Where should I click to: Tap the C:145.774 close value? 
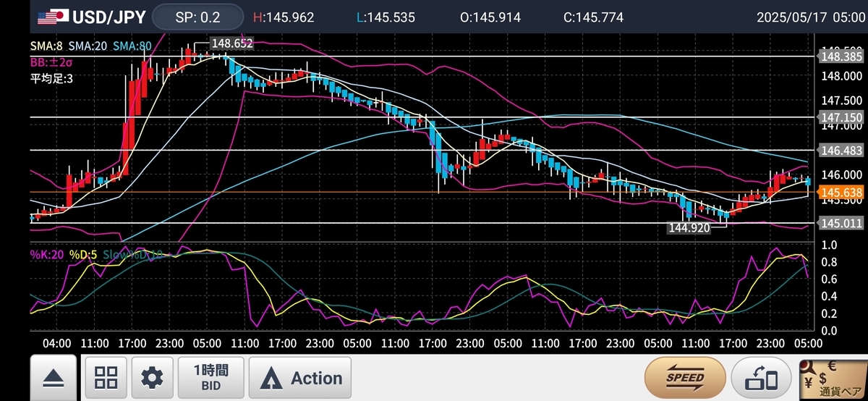[592, 17]
